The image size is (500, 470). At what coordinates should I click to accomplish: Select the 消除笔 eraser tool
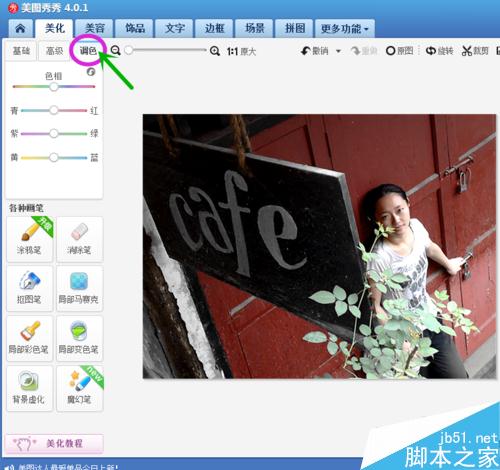point(80,239)
